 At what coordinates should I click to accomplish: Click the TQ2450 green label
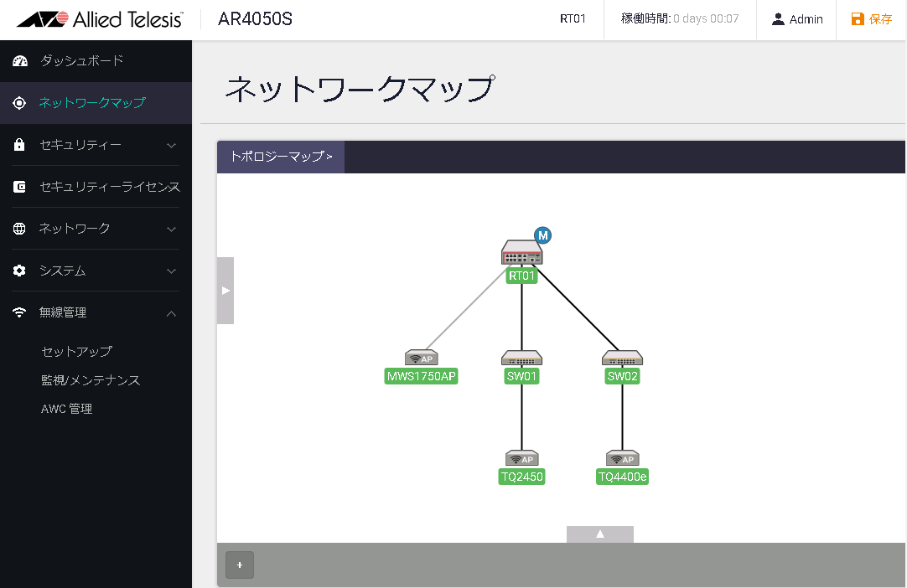coord(521,477)
